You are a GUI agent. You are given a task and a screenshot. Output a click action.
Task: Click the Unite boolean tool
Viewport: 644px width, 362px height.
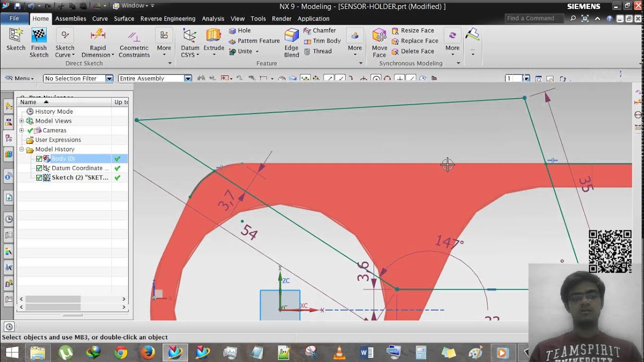240,51
